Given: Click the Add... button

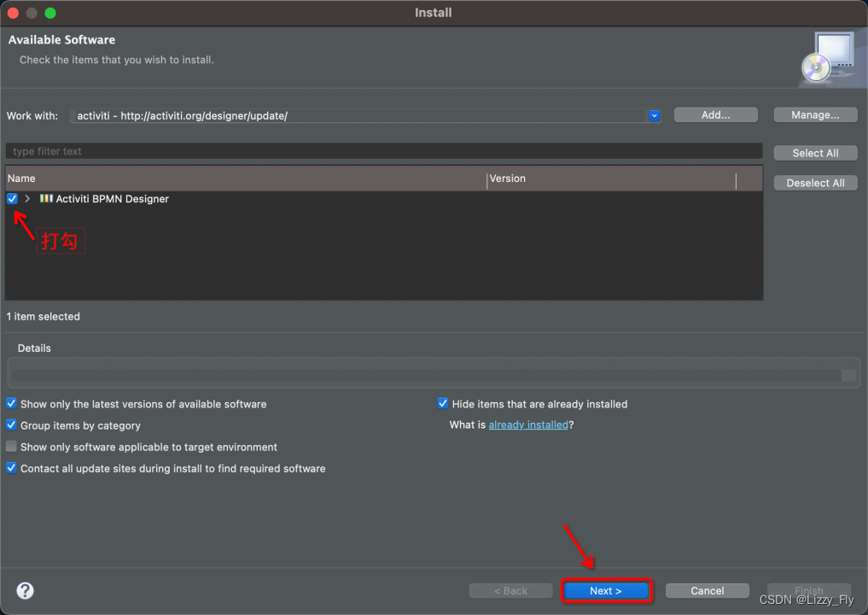Looking at the screenshot, I should click(716, 114).
